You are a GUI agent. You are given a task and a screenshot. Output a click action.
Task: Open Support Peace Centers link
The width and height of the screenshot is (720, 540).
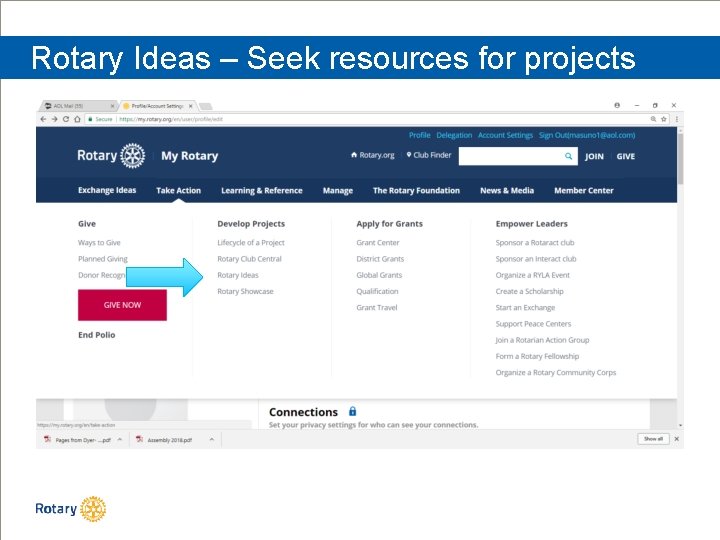534,324
